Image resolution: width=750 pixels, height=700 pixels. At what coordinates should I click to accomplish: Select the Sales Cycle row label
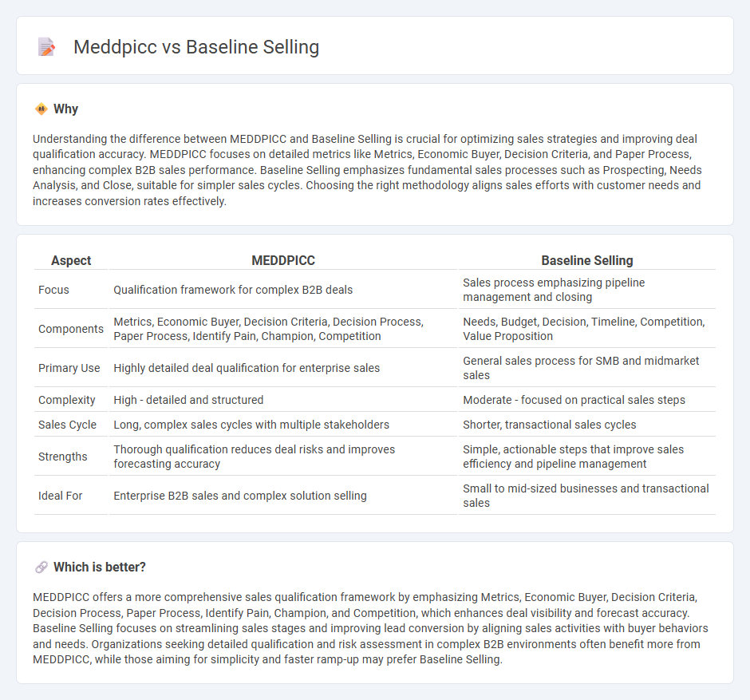coord(68,425)
